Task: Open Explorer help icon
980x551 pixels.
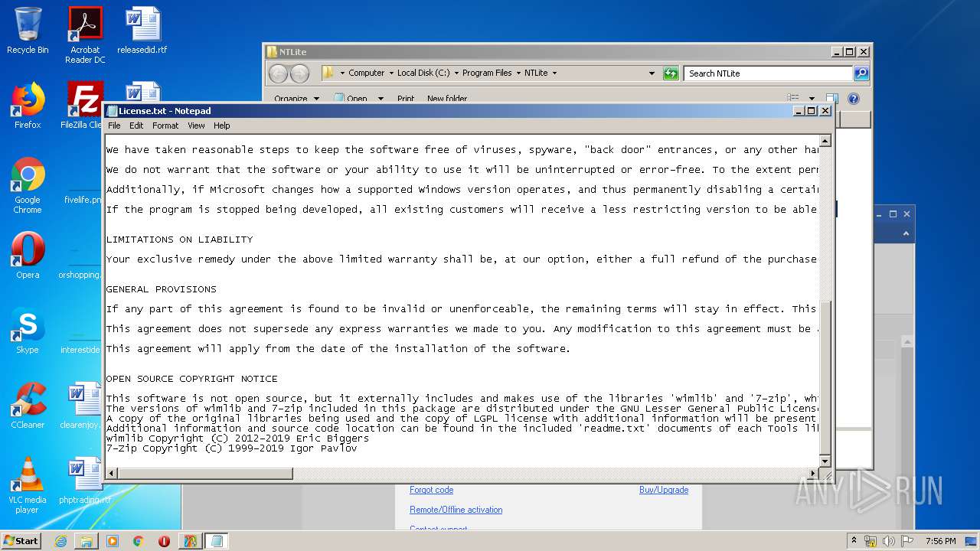Action: tap(854, 99)
